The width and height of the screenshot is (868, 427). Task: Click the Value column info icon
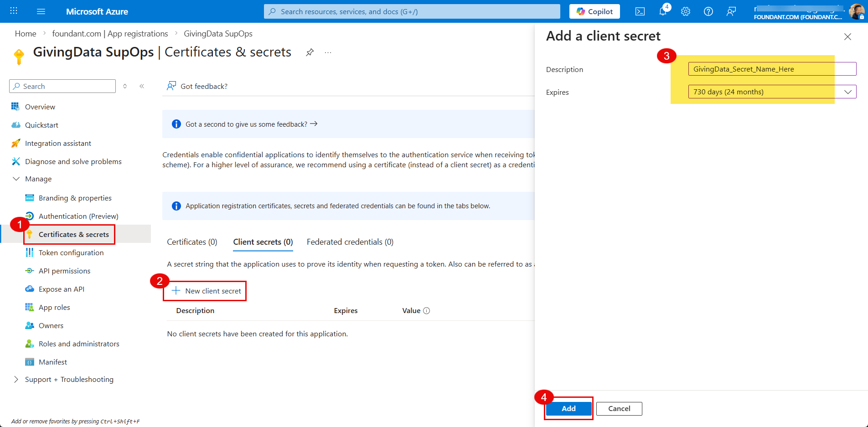[426, 311]
